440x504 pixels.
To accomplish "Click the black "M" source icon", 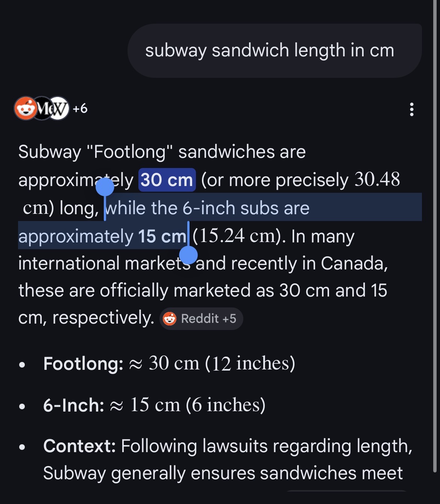I will point(42,109).
